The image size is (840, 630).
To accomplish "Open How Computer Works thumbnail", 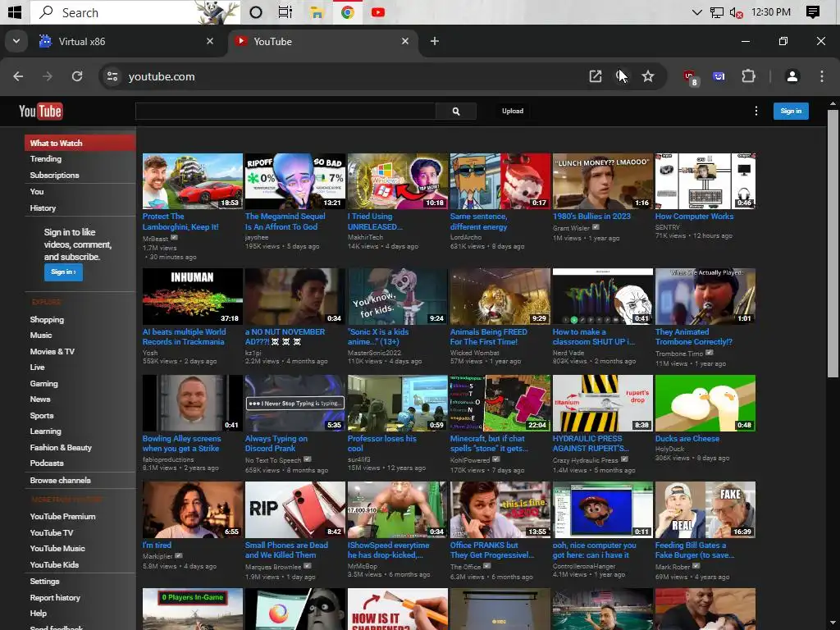I will click(x=705, y=181).
